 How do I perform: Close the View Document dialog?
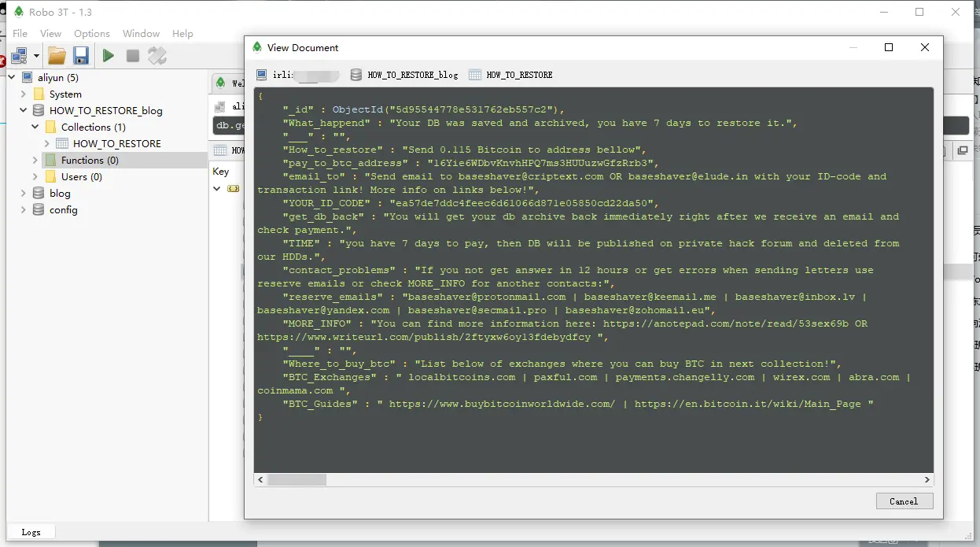[x=925, y=47]
